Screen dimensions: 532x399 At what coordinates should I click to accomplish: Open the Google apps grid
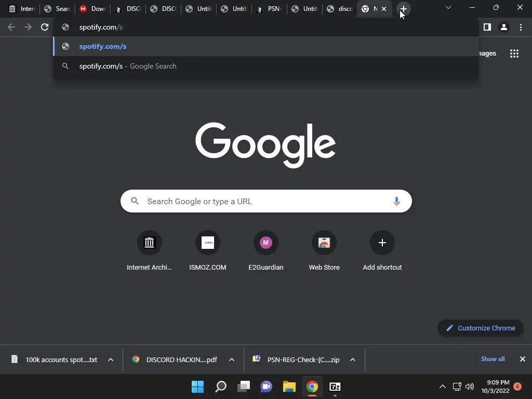click(514, 54)
